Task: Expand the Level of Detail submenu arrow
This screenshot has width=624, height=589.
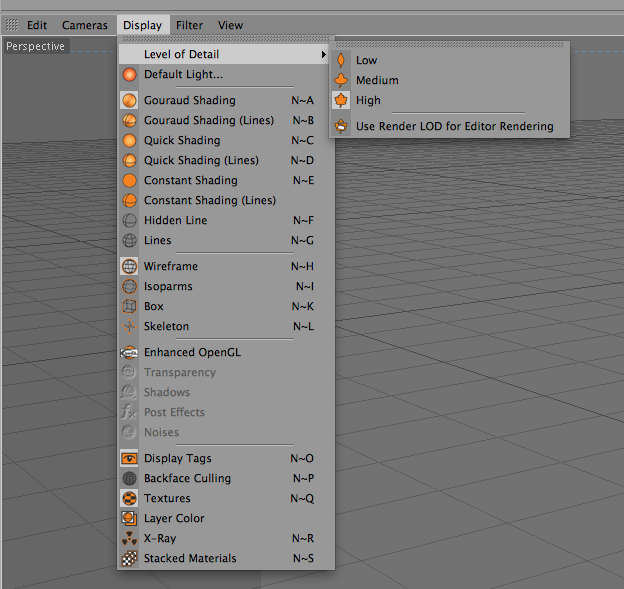Action: pyautogui.click(x=324, y=55)
